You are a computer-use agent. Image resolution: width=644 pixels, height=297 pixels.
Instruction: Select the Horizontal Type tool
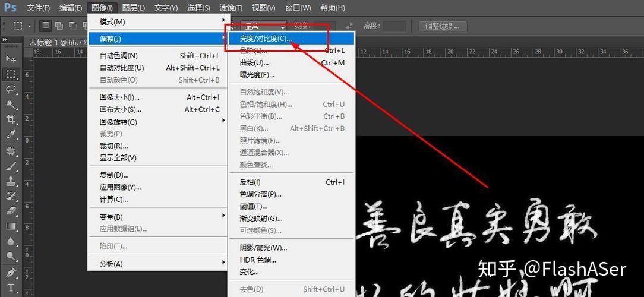coord(11,287)
